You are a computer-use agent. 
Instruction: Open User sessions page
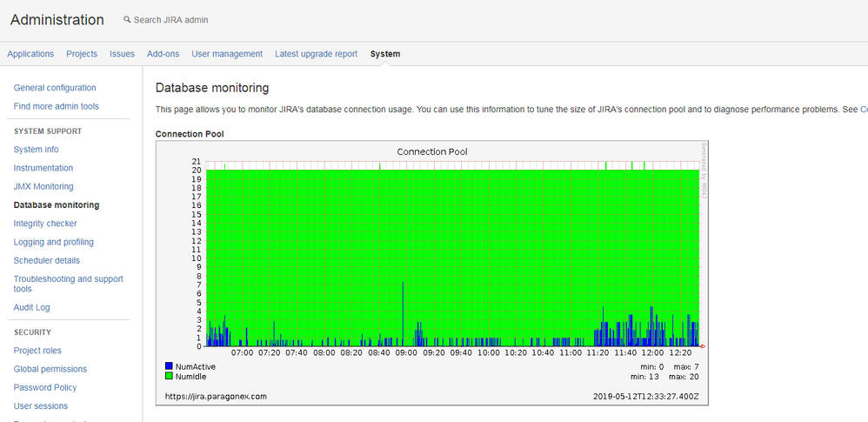pyautogui.click(x=41, y=406)
